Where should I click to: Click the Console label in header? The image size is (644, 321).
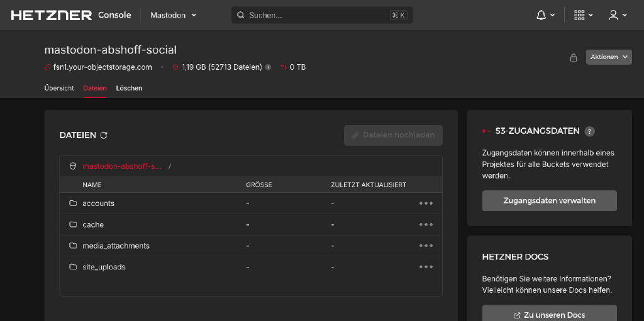coord(114,15)
